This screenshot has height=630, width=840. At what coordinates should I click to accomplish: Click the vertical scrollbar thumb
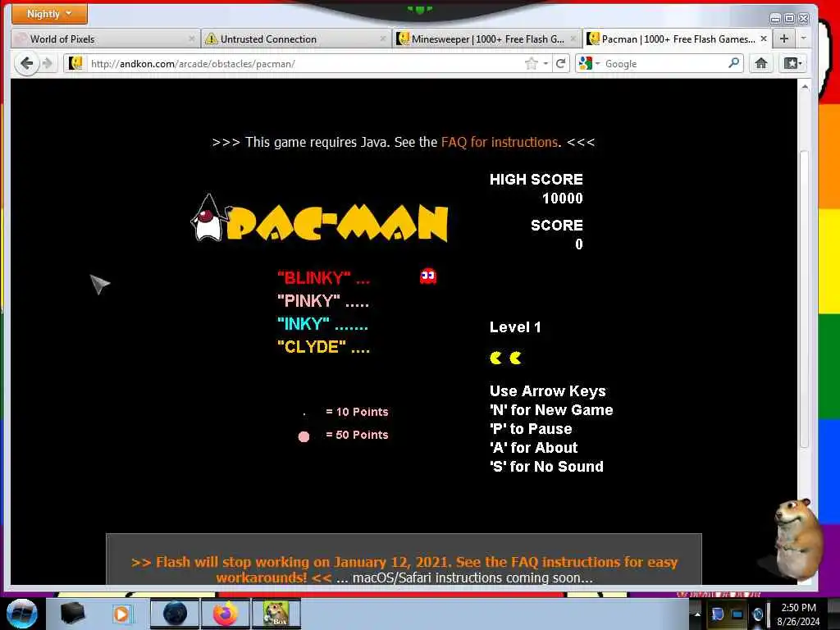pos(804,299)
